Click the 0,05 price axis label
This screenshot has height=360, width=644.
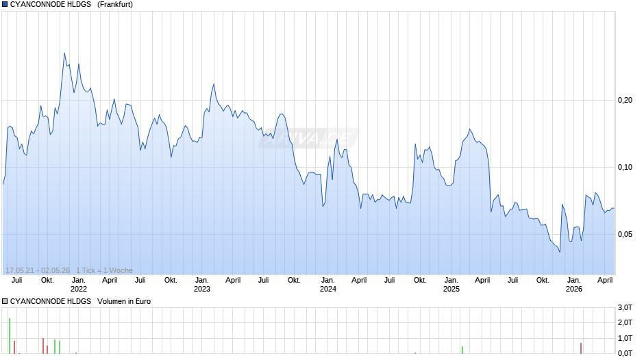tap(625, 234)
